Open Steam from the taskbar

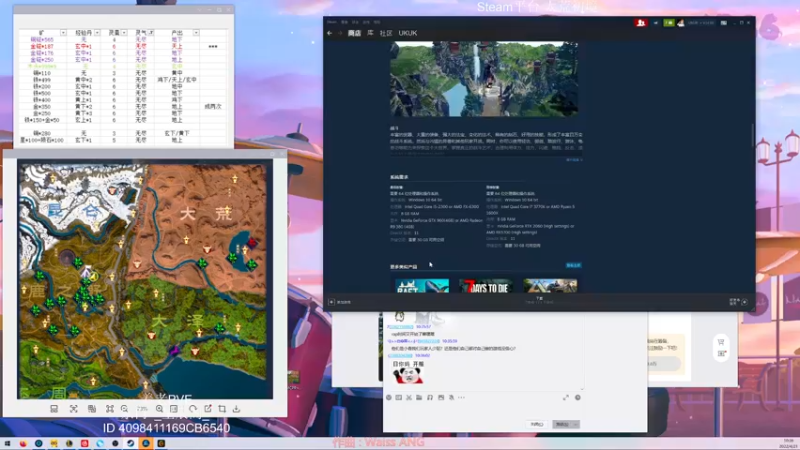point(130,443)
